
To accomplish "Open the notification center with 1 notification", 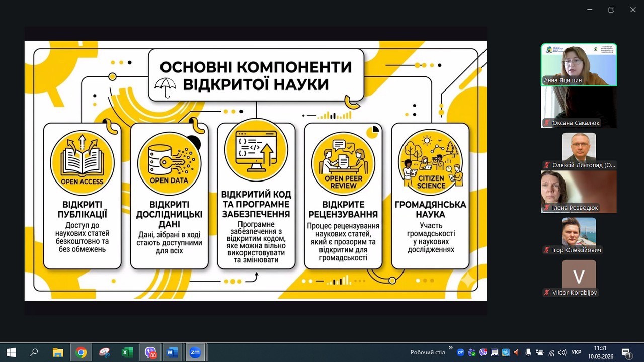I will [626, 353].
